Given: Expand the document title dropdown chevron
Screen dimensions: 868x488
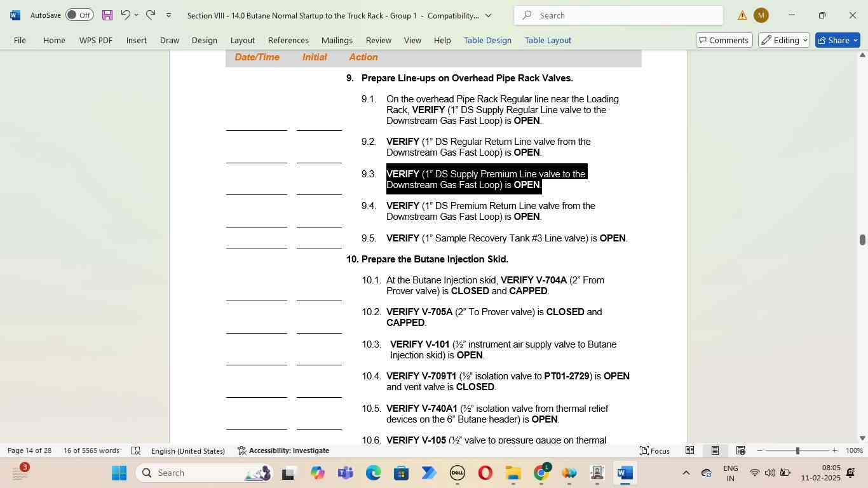Looking at the screenshot, I should (x=488, y=15).
